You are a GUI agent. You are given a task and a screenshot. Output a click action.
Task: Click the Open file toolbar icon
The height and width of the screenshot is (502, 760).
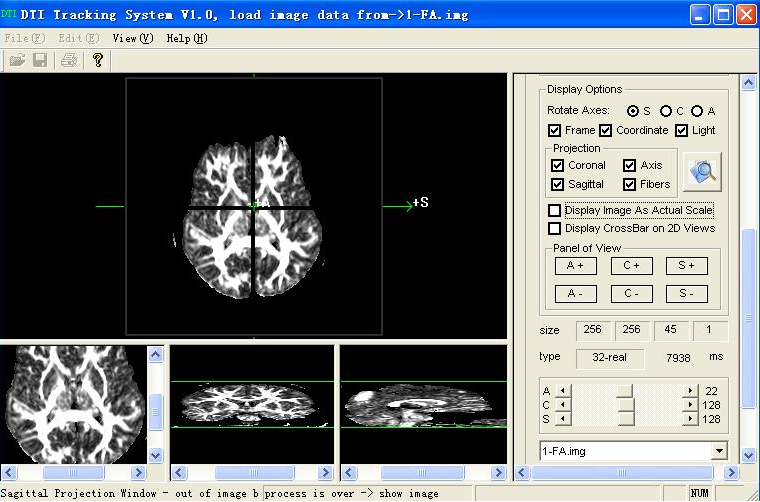(17, 60)
